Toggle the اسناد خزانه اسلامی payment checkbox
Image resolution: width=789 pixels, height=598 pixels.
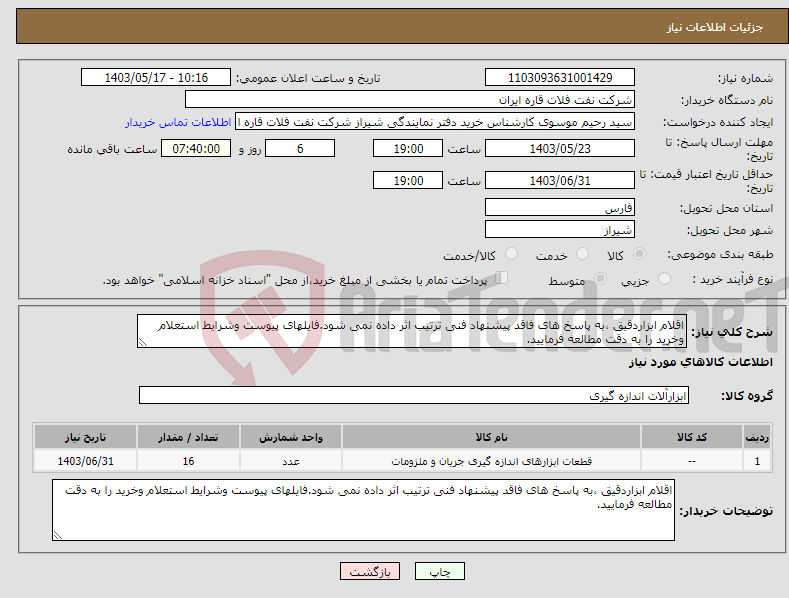pyautogui.click(x=502, y=278)
